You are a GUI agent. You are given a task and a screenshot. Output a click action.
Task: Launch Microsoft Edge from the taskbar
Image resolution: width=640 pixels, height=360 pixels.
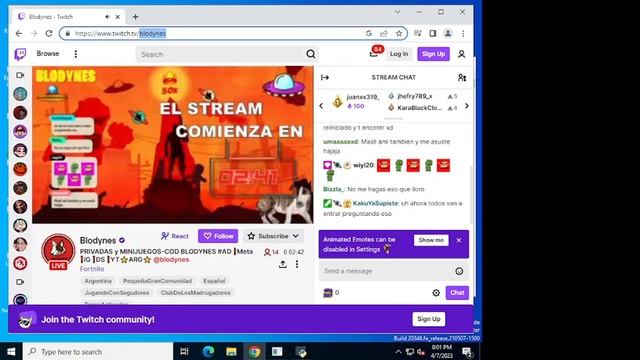click(x=208, y=351)
